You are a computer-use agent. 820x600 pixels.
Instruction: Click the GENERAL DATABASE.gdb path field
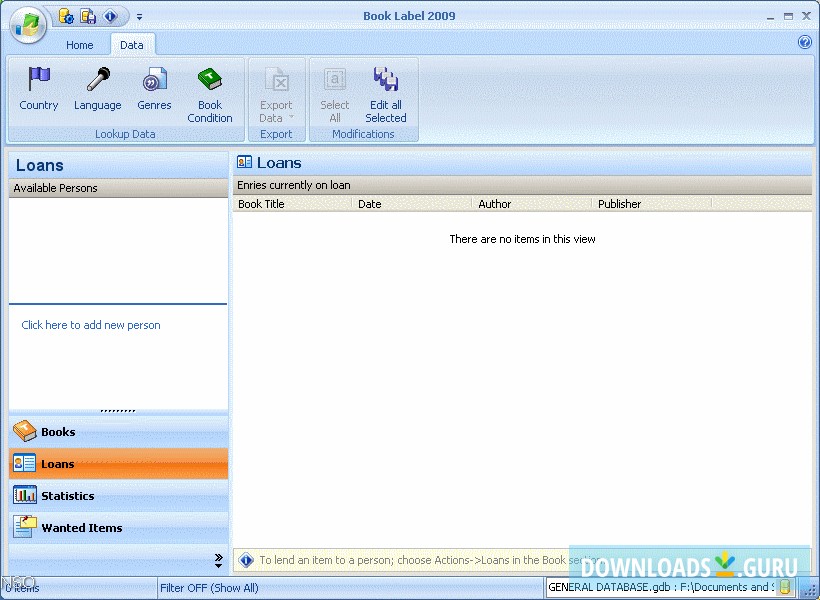click(x=661, y=587)
